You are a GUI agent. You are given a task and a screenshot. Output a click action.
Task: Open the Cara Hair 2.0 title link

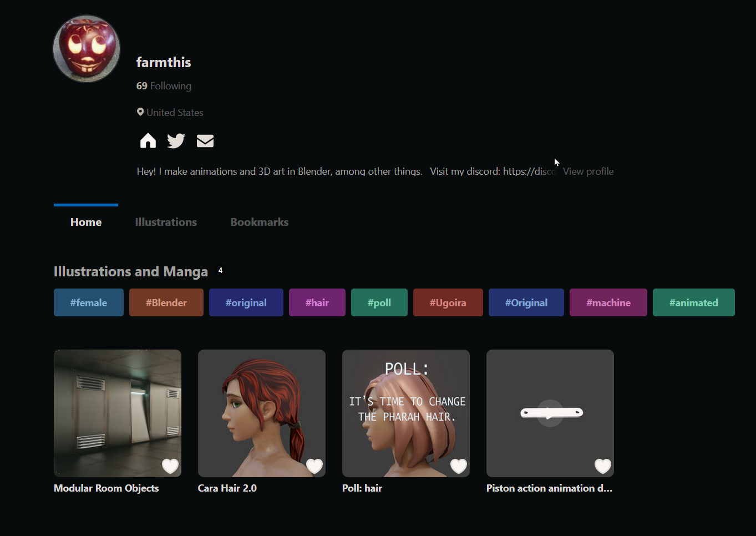[x=227, y=488]
